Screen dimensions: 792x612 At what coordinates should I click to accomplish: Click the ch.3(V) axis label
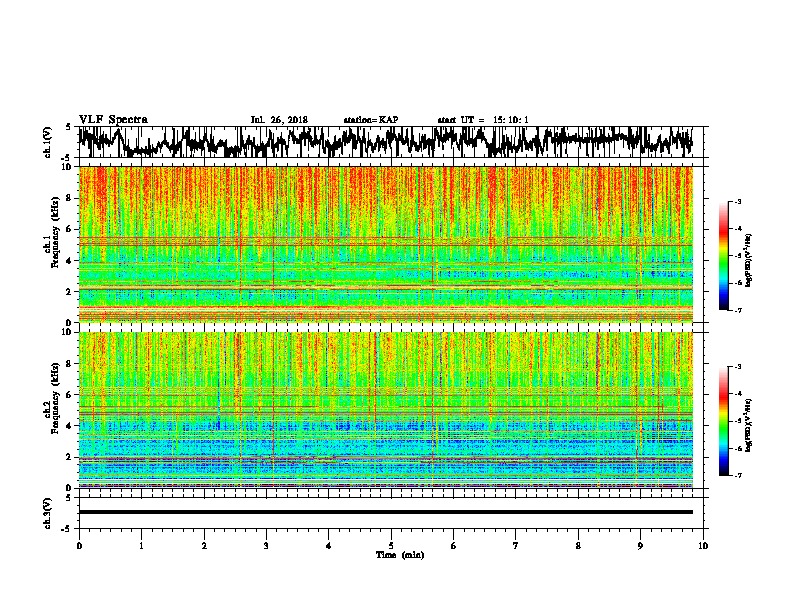(x=48, y=513)
